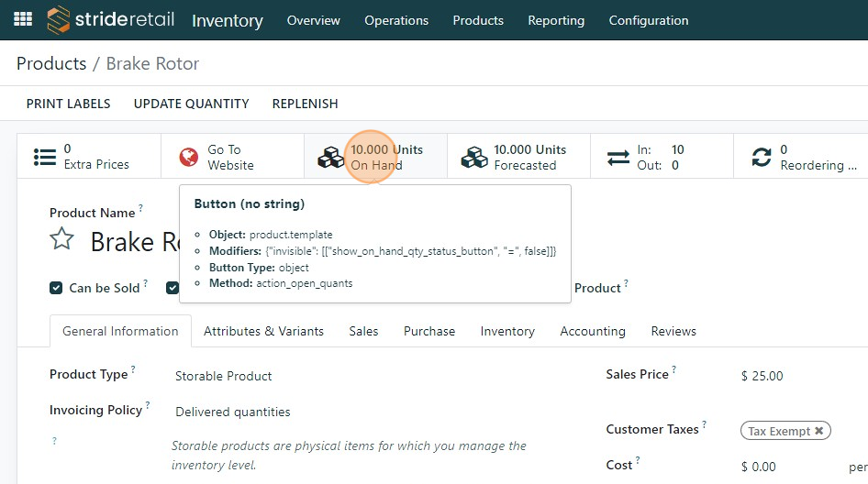Go back to Products breadcrumb
Viewport: 868px width, 484px height.
pos(51,63)
